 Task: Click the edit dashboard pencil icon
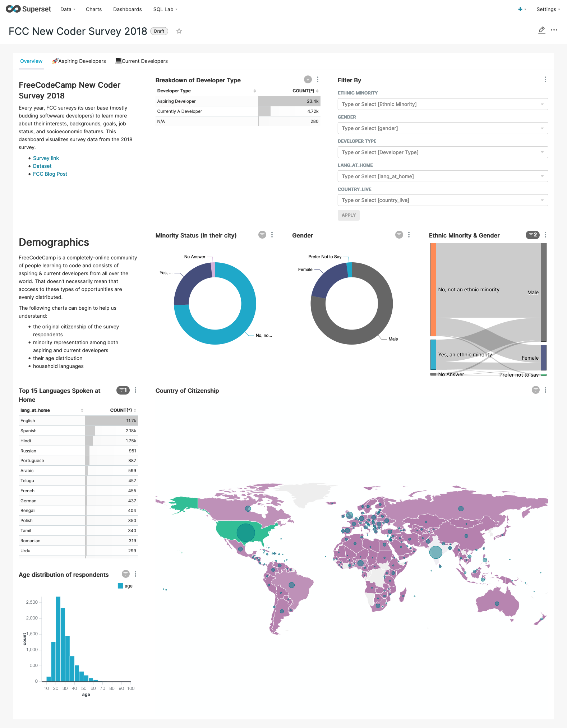click(541, 30)
